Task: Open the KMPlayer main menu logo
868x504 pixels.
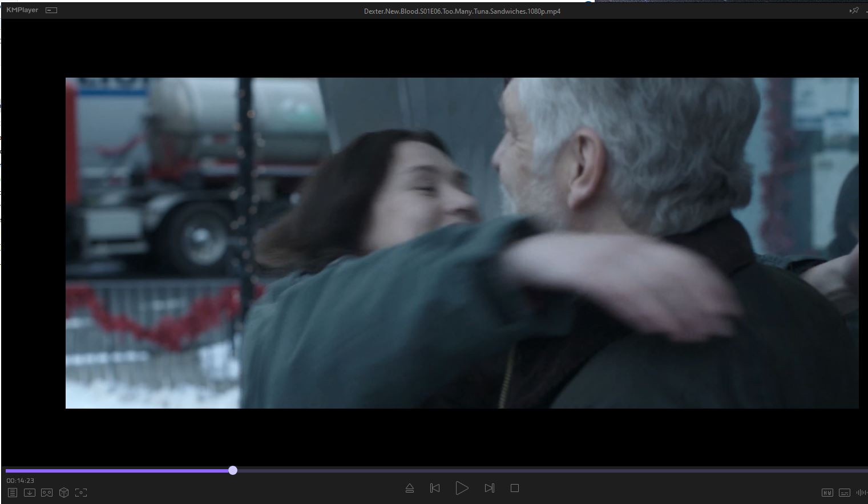Action: click(x=22, y=10)
